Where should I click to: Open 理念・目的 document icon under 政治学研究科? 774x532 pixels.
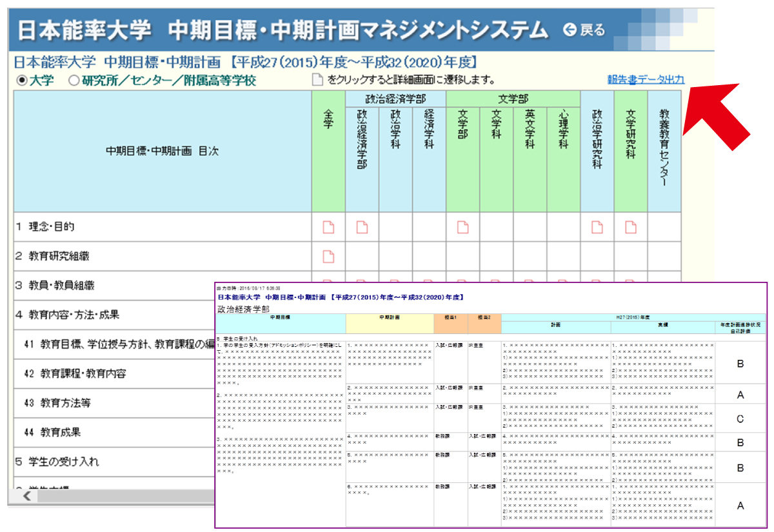(x=597, y=227)
